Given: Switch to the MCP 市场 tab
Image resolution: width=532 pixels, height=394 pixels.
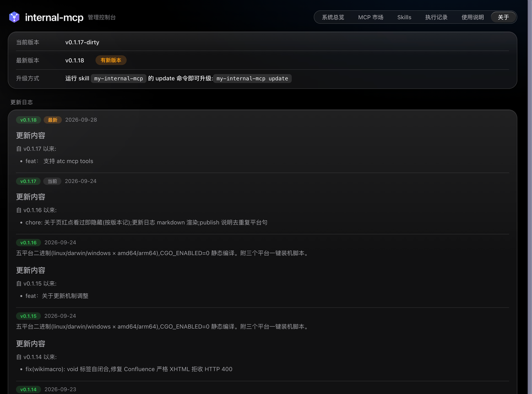Looking at the screenshot, I should [371, 17].
